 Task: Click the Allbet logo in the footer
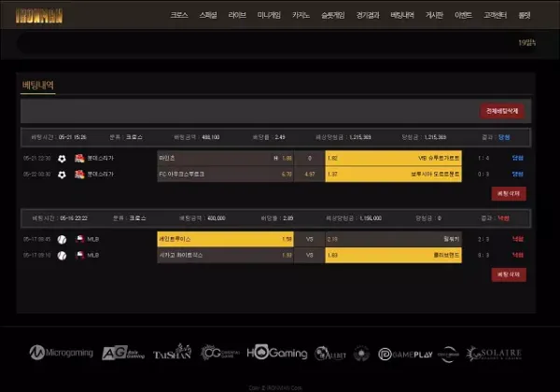click(330, 354)
